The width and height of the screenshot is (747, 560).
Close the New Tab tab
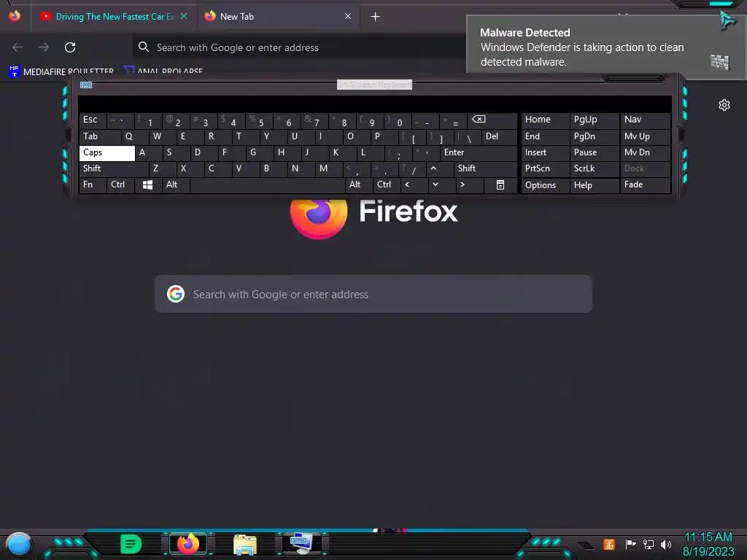click(348, 16)
